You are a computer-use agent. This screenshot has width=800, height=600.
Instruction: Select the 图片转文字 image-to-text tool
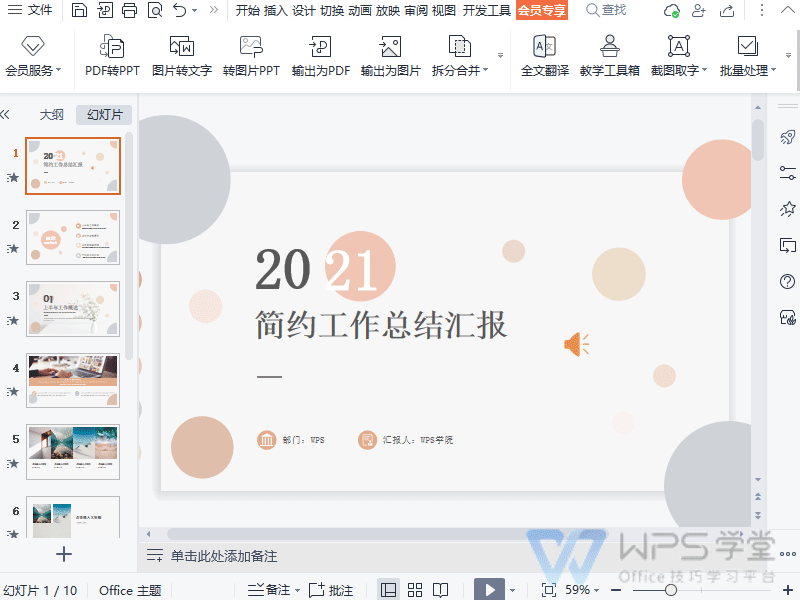point(182,56)
